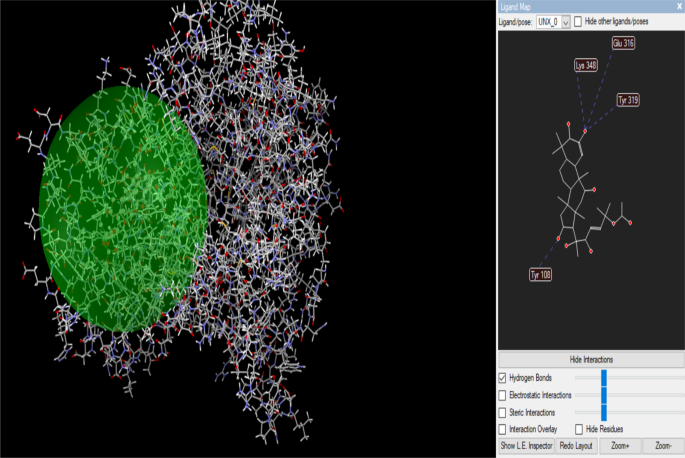
Task: Enable Electrostatic Interactions checkbox
Action: tap(503, 395)
